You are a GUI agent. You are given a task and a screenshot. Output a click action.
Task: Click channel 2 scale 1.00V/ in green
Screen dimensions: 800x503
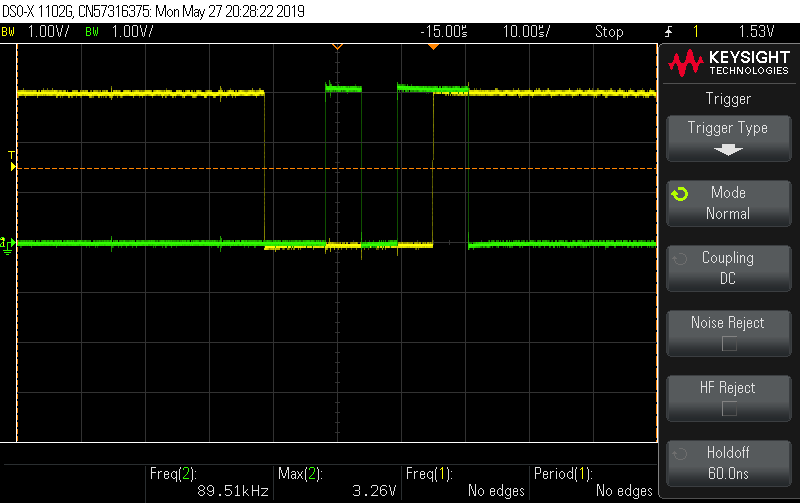(x=132, y=32)
